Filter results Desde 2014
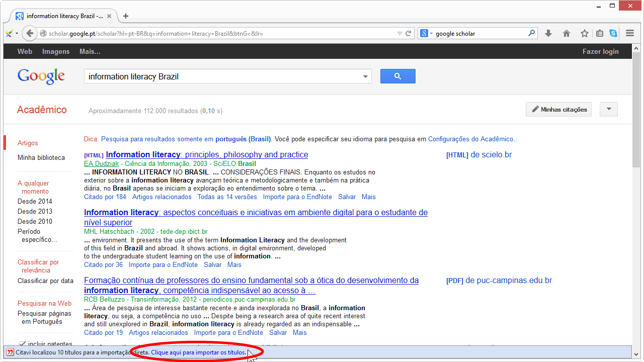 click(35, 202)
